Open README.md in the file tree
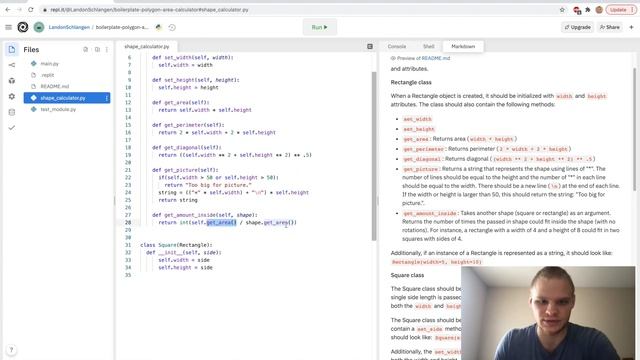The width and height of the screenshot is (640, 360). tap(55, 87)
